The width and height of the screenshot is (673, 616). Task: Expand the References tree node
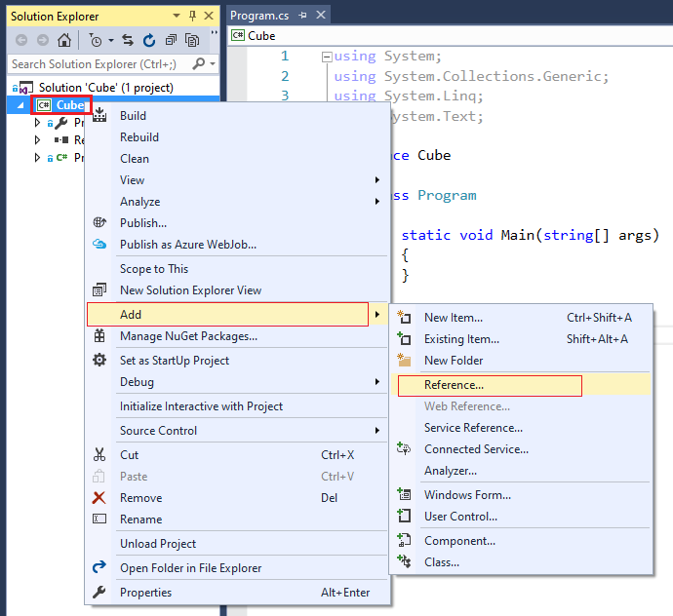tap(37, 139)
